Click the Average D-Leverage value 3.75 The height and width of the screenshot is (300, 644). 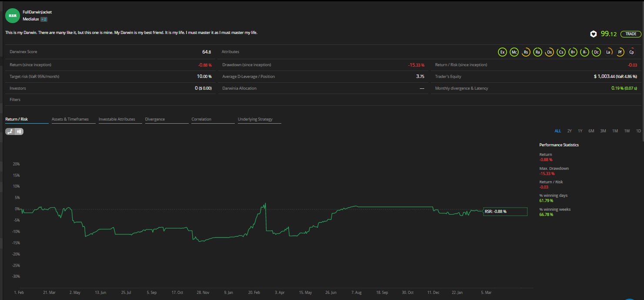(x=420, y=76)
